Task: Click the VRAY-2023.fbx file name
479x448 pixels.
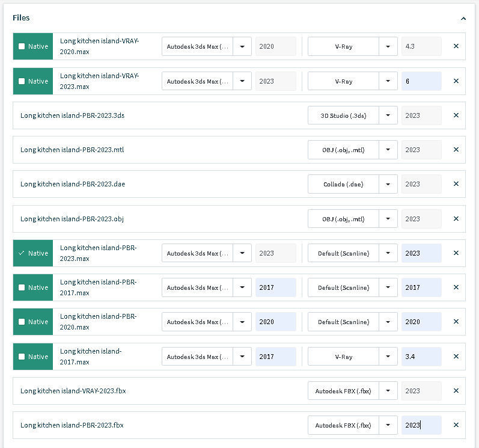Action: tap(73, 391)
